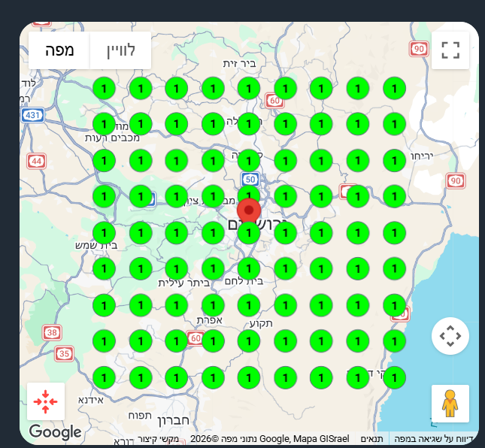Click the green marker beside the יריחו label
485x448 pixels.
[x=394, y=160]
